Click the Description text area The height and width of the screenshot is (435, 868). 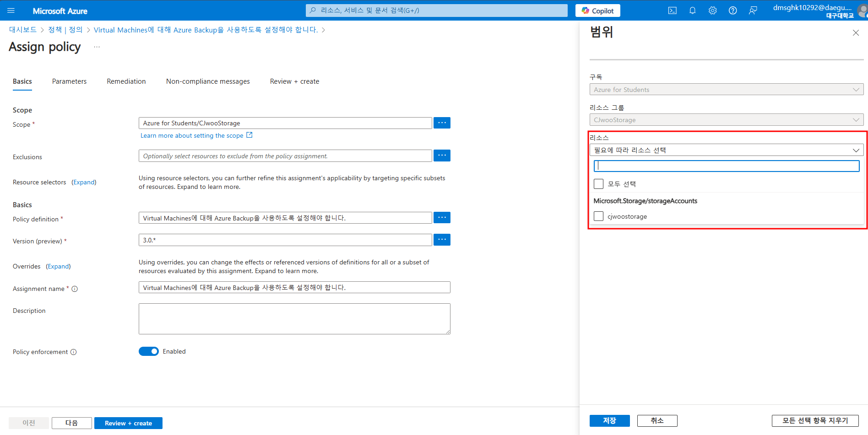(294, 319)
